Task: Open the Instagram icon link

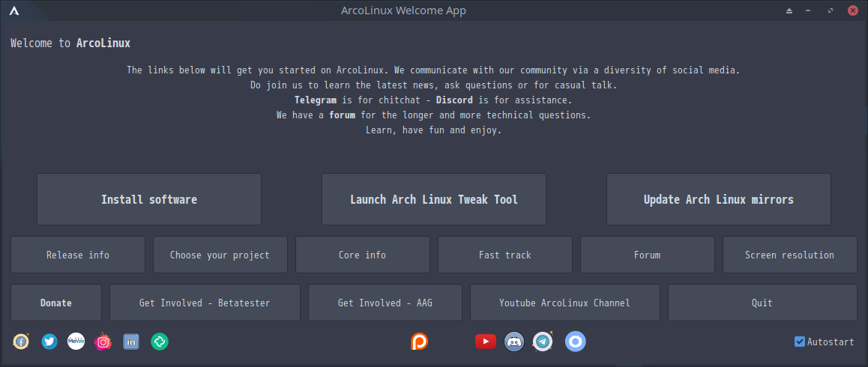Action: point(103,342)
